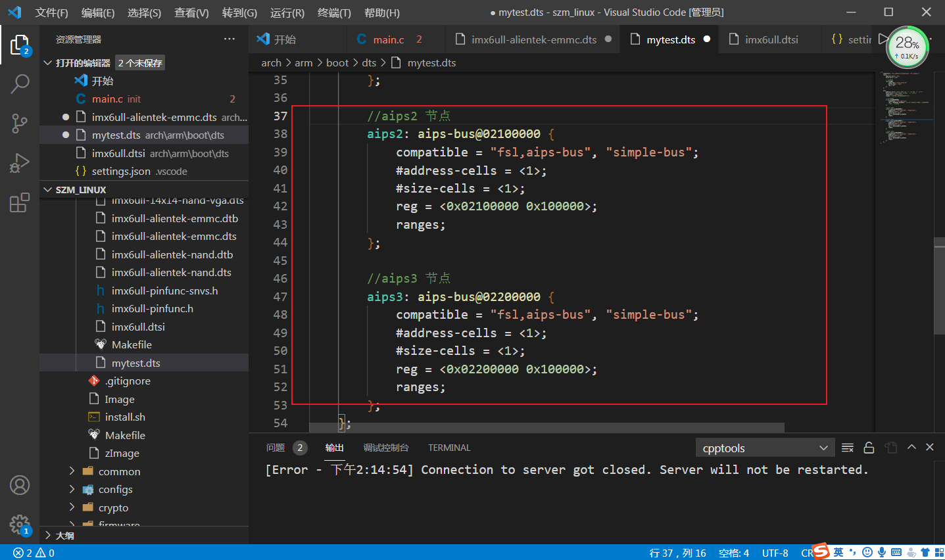This screenshot has height=560, width=945.
Task: Open the Extensions view icon
Action: (x=20, y=202)
